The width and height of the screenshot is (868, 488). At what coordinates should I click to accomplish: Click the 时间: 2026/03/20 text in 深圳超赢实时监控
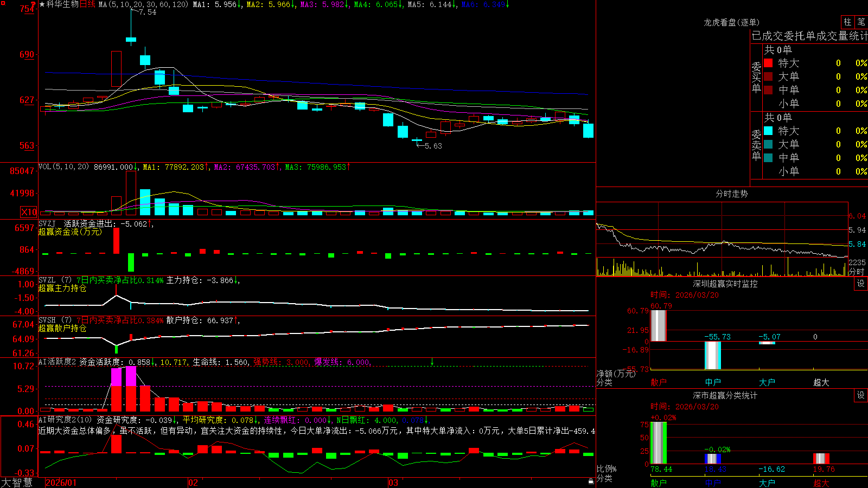point(685,295)
